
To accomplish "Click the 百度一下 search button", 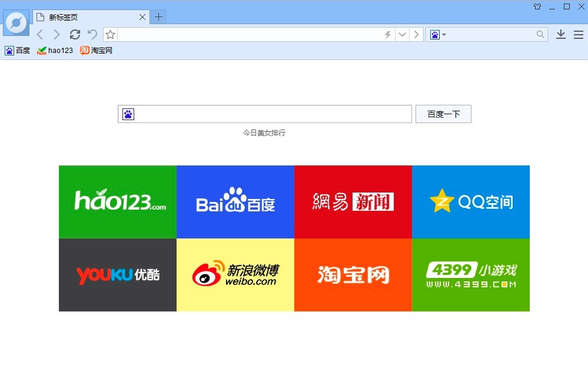I will pyautogui.click(x=443, y=114).
